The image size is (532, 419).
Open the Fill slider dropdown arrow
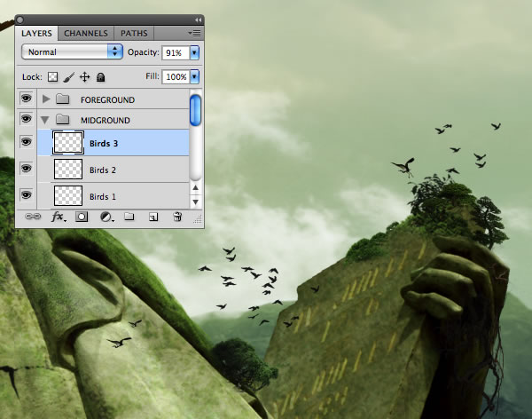[194, 77]
